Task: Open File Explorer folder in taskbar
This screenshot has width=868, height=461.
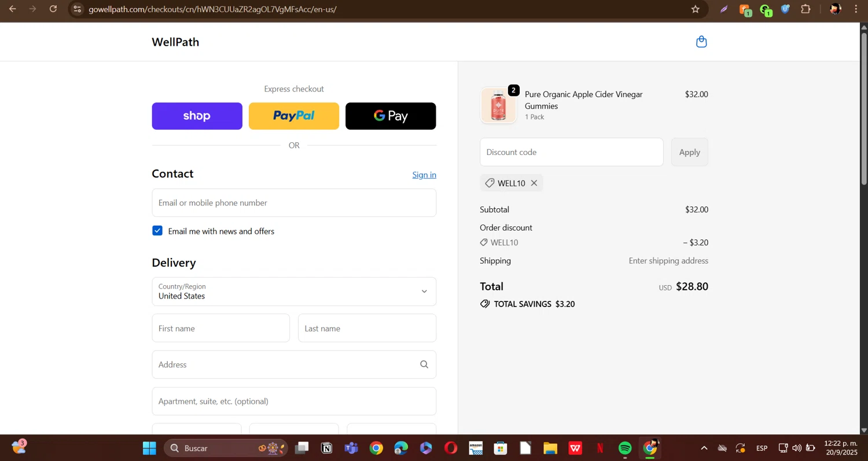Action: coord(550,448)
